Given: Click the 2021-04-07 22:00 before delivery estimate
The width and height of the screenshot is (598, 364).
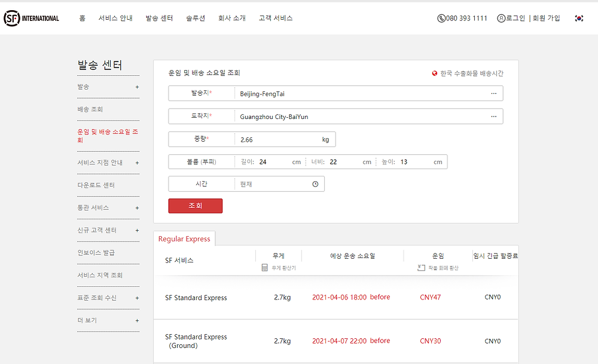Looking at the screenshot, I should pyautogui.click(x=351, y=341).
